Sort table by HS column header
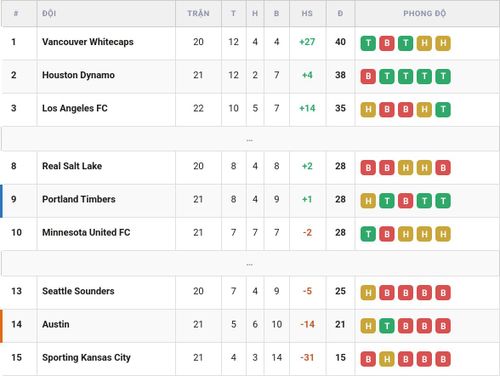 (x=307, y=13)
